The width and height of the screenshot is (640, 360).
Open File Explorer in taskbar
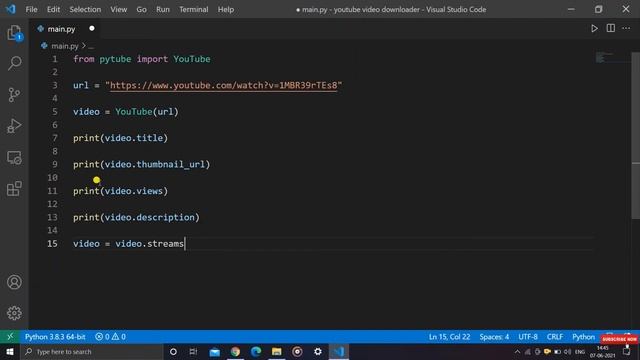point(276,351)
